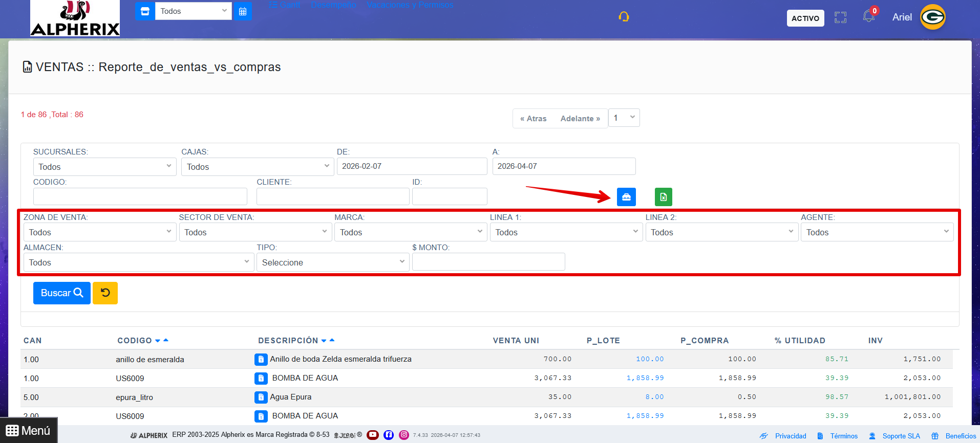
Task: Click the orange headset support icon
Action: pyautogui.click(x=623, y=17)
